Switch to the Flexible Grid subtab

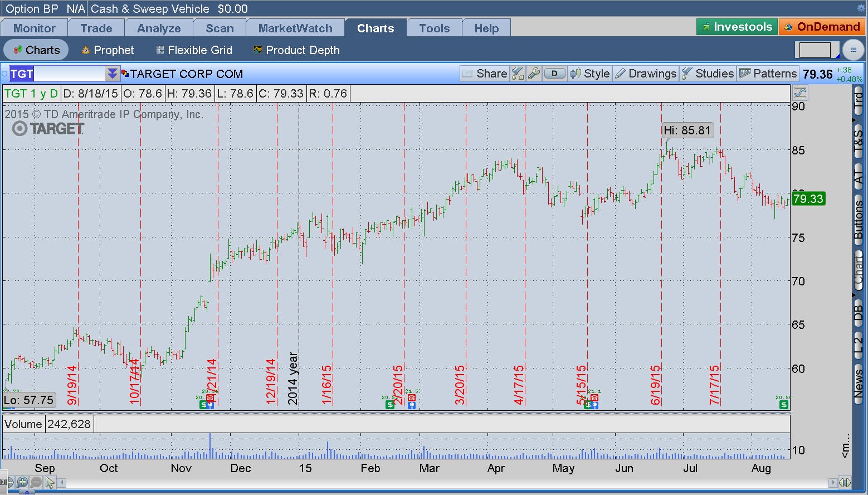click(194, 50)
